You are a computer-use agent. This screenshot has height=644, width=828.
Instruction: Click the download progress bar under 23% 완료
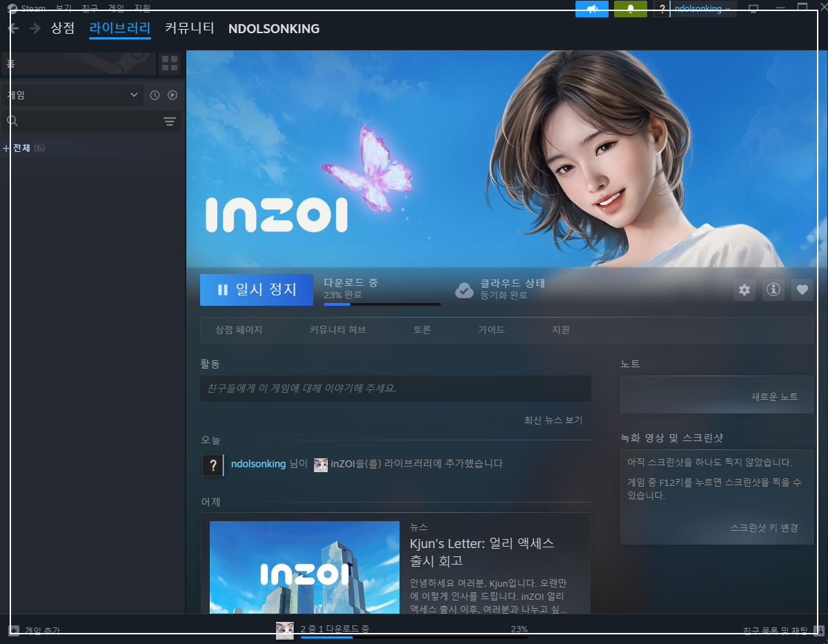(382, 304)
